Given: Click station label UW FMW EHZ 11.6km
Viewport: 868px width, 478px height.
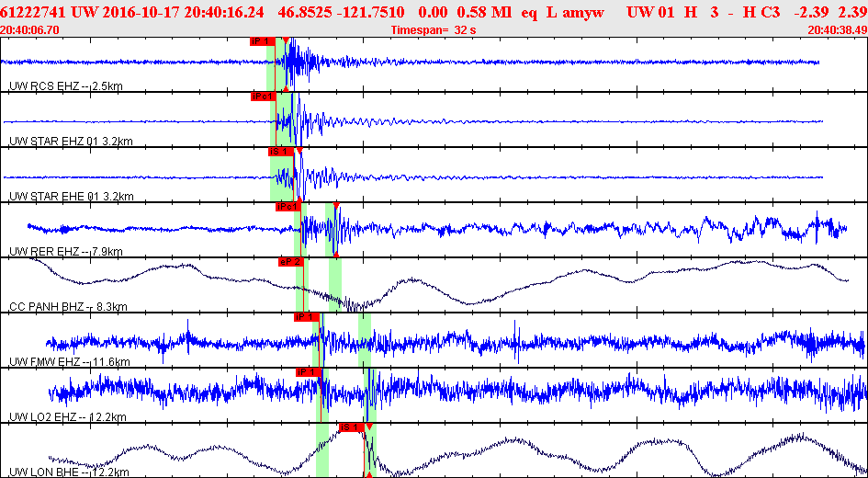Looking at the screenshot, I should coord(69,361).
